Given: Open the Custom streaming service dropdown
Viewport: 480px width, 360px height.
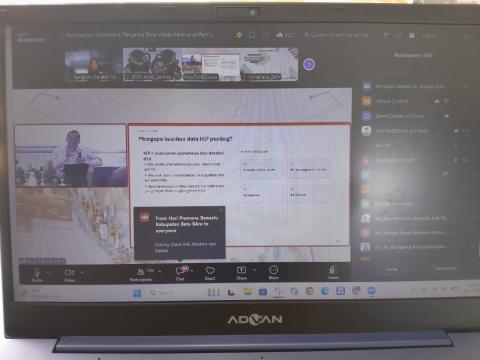Looking at the screenshot, I should click(339, 35).
